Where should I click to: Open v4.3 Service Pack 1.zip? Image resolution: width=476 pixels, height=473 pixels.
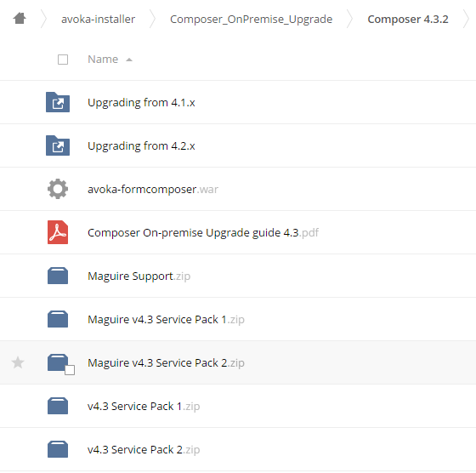[x=144, y=407]
